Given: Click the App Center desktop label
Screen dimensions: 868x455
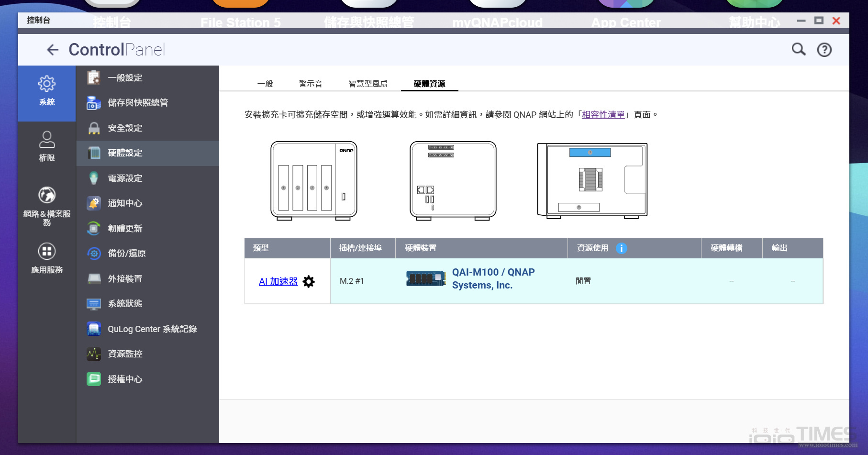Looking at the screenshot, I should click(x=626, y=22).
